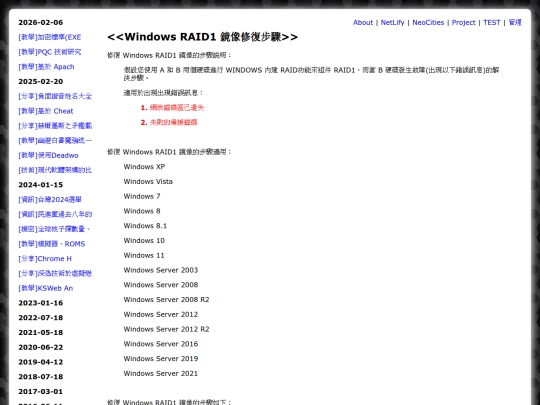Collapse the 2025-02-20 date group
The width and height of the screenshot is (540, 405).
click(x=41, y=82)
